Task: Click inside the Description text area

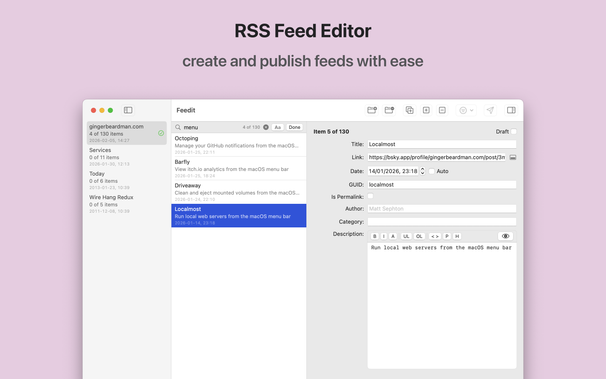Action: click(x=442, y=306)
